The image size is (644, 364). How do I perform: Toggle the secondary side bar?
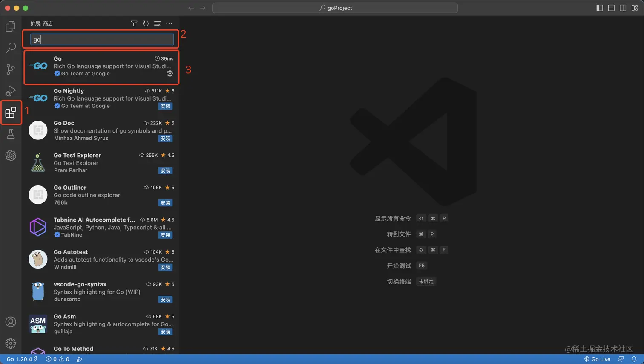coord(623,8)
